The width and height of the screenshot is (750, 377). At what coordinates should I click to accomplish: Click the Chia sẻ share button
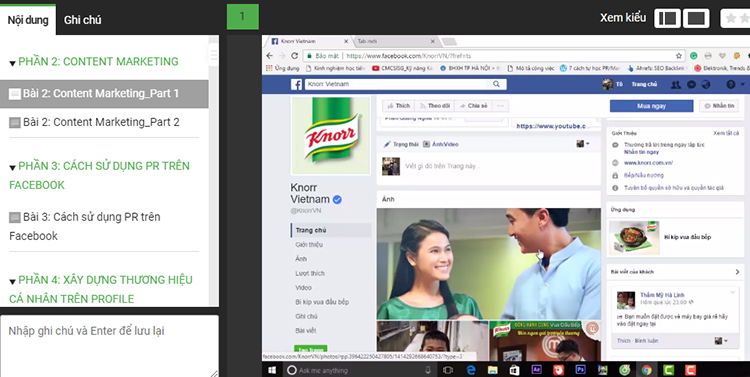click(x=473, y=106)
